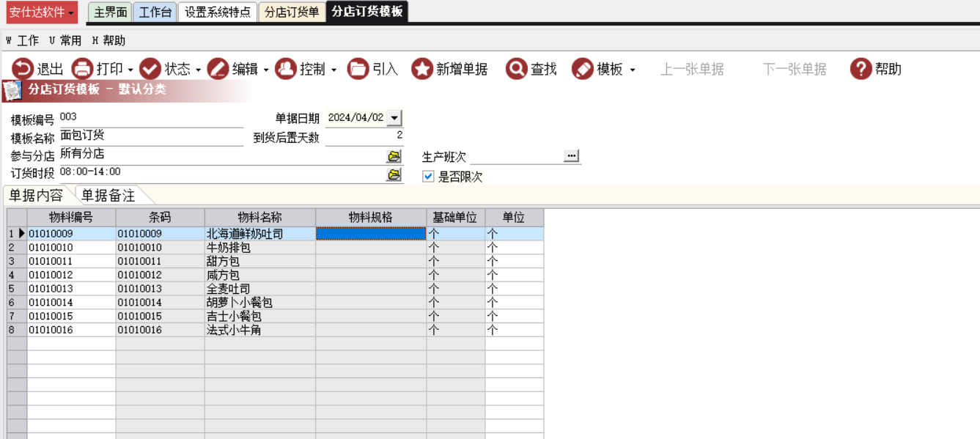Click the 模板名称 field with 面包订货

coord(150,136)
